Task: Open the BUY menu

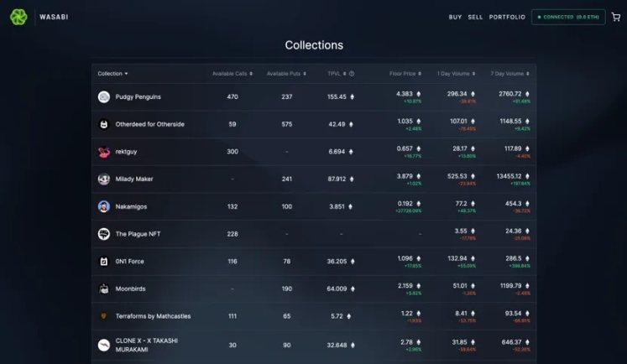Action: (455, 17)
